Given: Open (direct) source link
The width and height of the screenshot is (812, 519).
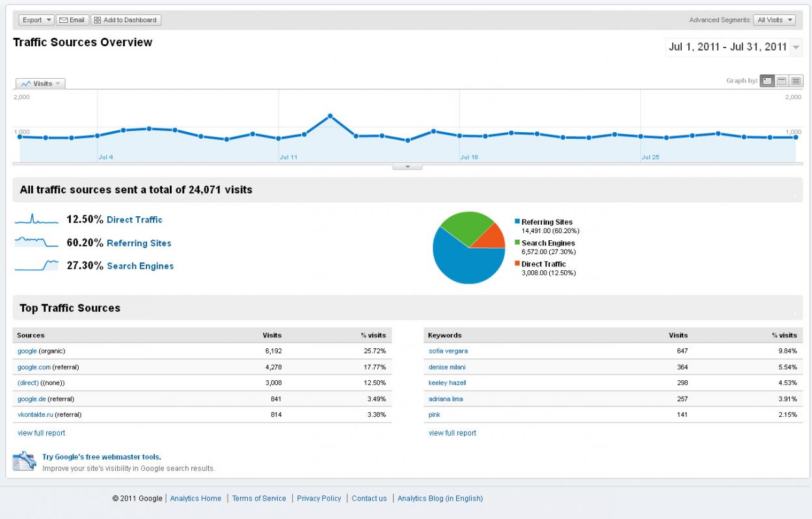Looking at the screenshot, I should [28, 383].
